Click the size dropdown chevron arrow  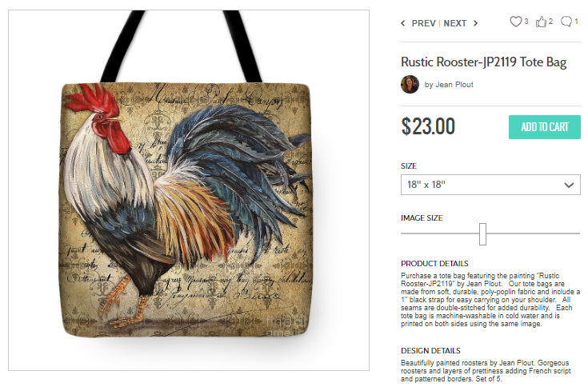click(x=569, y=185)
